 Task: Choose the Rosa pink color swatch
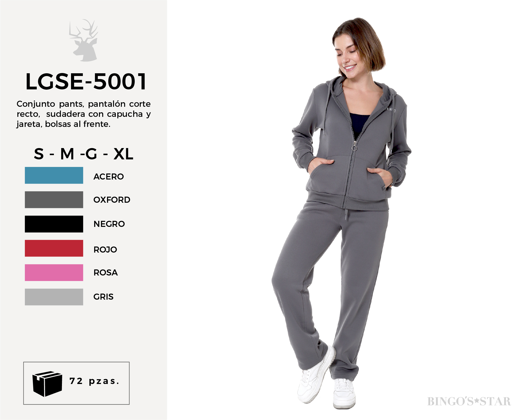(54, 272)
